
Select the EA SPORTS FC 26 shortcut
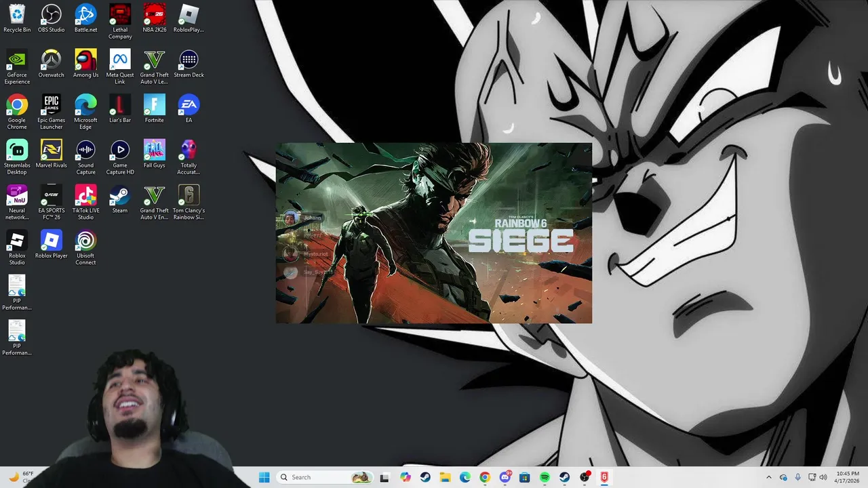point(51,203)
